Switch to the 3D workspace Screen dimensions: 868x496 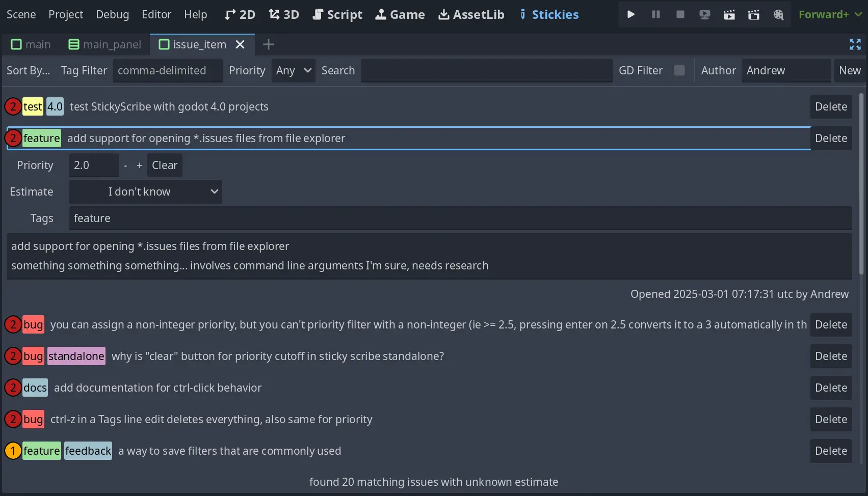tap(284, 14)
